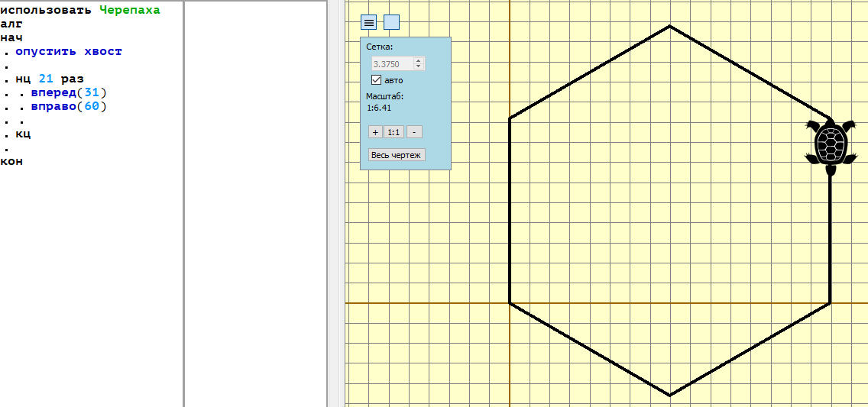This screenshot has height=407, width=868.
Task: Click the keyword кон in the code
Action: (11, 161)
